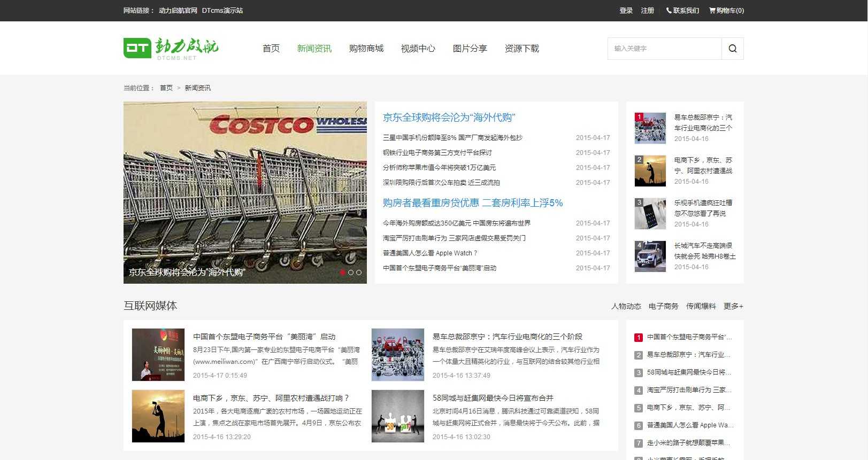The image size is (868, 460).
Task: Open the white SUV thumbnail numbered 4
Action: coord(650,256)
